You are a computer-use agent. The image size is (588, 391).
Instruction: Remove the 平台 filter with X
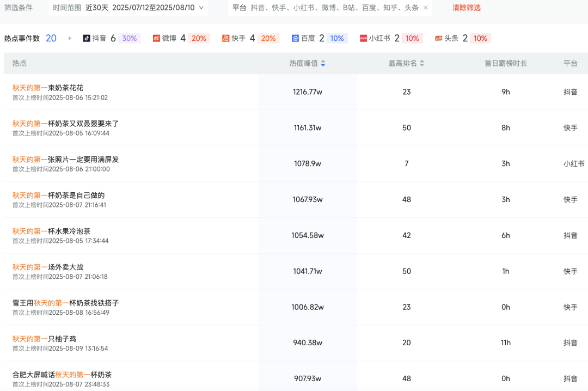(425, 8)
